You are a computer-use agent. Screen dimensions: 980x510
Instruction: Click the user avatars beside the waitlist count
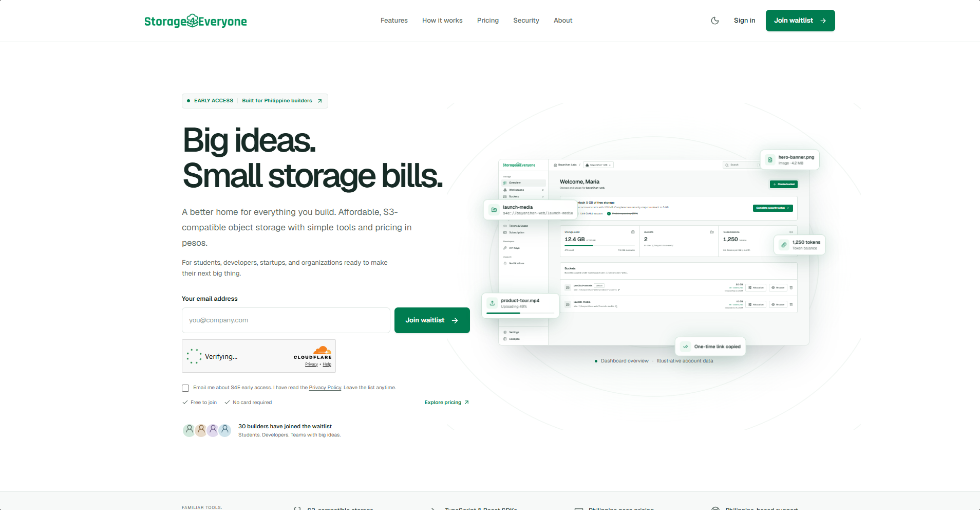[207, 430]
